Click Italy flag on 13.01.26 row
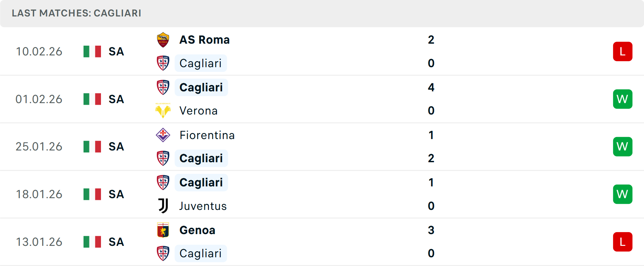The width and height of the screenshot is (644, 266). 92,242
